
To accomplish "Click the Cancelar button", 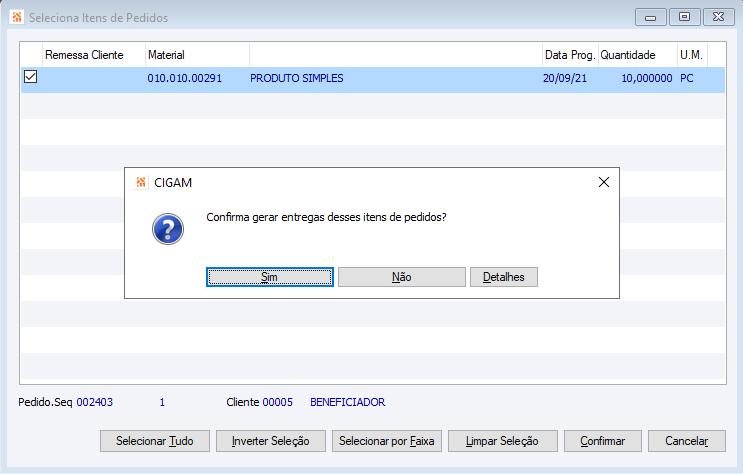I will pyautogui.click(x=687, y=441).
